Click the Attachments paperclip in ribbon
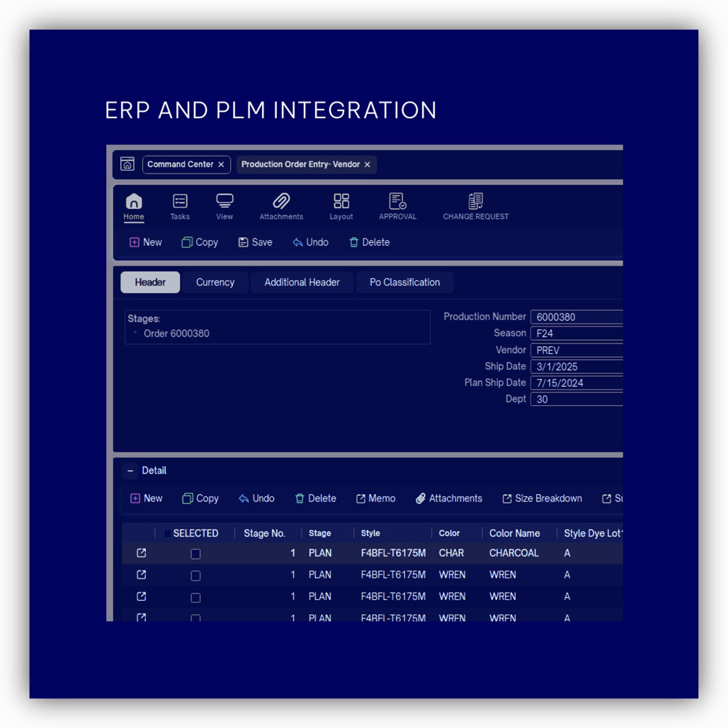The image size is (728, 728). coord(281,201)
